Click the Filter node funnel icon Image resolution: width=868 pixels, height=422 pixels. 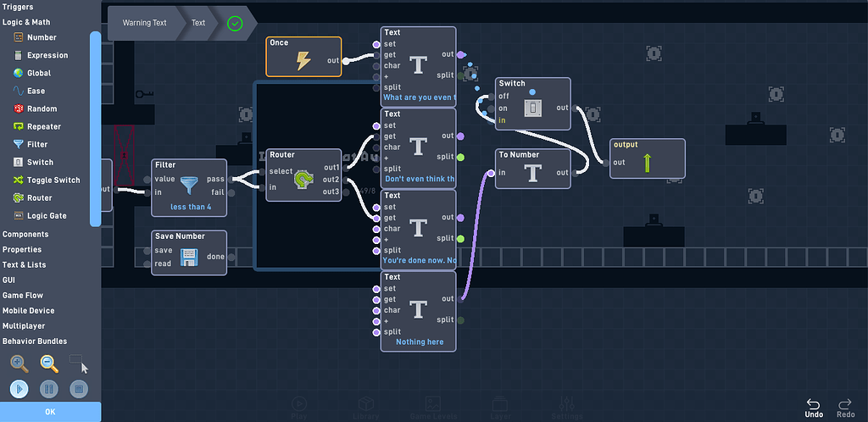click(x=189, y=185)
